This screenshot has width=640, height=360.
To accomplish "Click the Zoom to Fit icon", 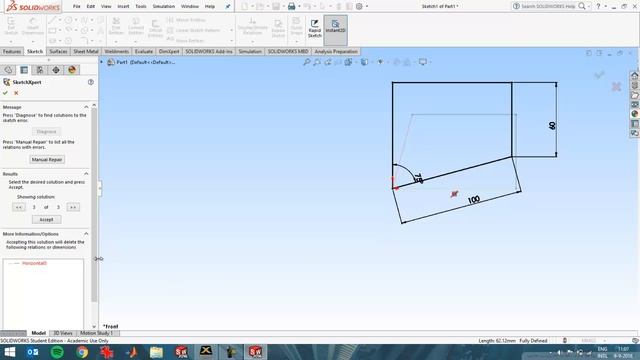I will [307, 62].
